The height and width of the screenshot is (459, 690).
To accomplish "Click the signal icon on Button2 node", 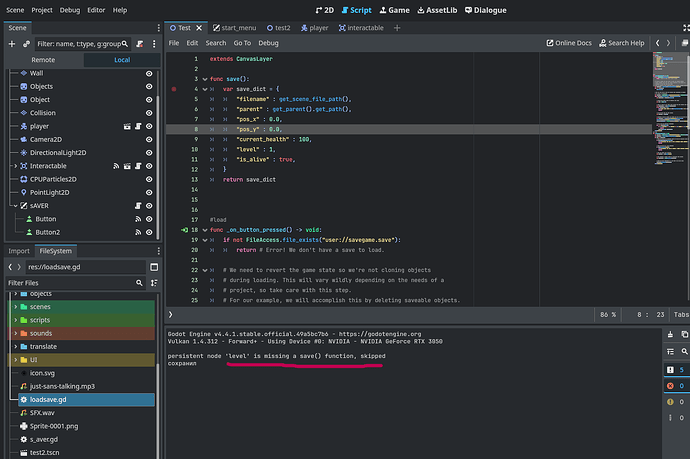I will pos(137,232).
